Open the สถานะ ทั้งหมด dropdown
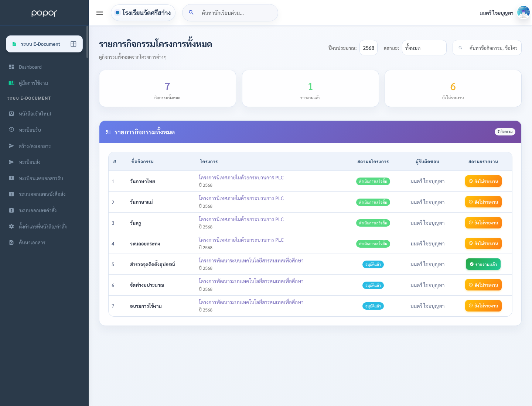This screenshot has width=532, height=406. pos(424,48)
